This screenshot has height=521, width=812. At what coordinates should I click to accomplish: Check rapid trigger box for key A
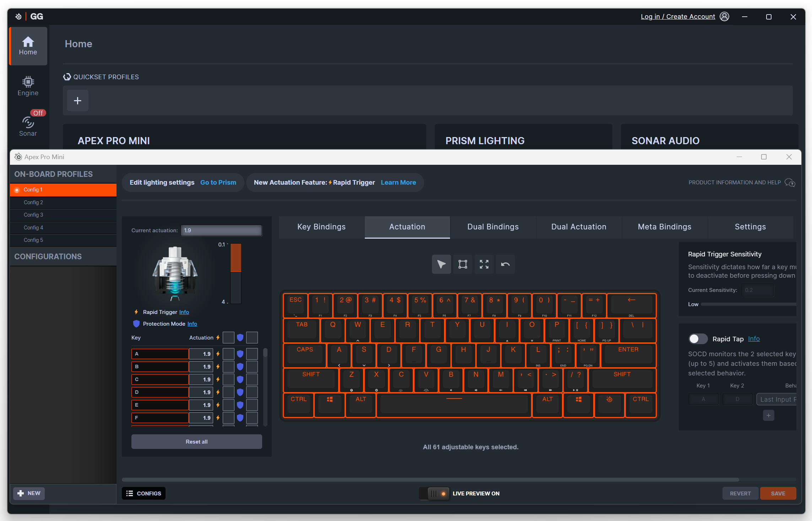tap(228, 354)
